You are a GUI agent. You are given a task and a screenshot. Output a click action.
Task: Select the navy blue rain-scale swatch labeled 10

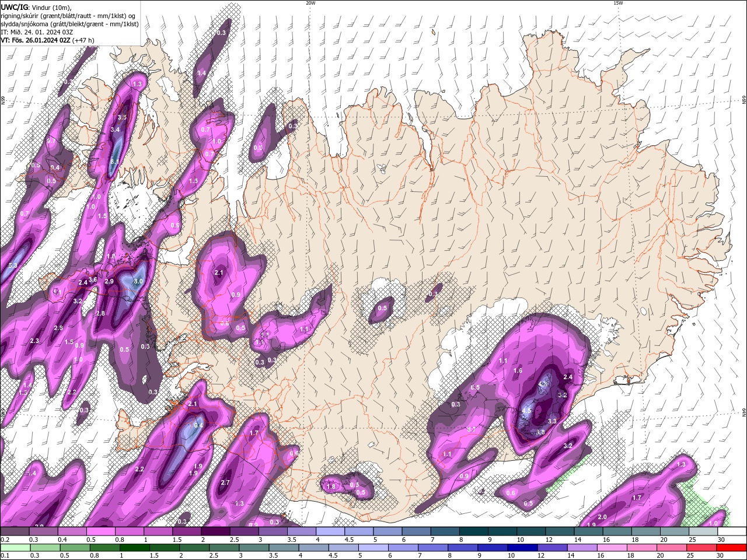[522, 548]
